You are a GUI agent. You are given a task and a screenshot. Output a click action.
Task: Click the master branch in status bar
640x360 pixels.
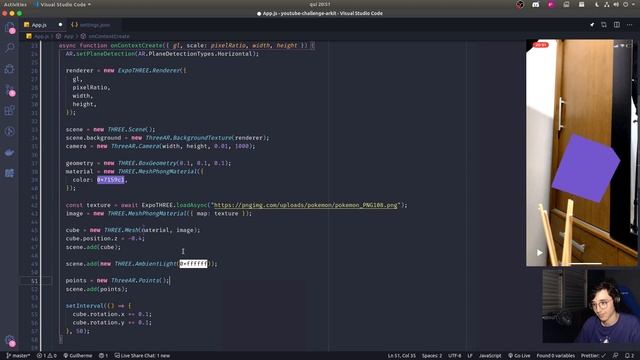coord(18,356)
